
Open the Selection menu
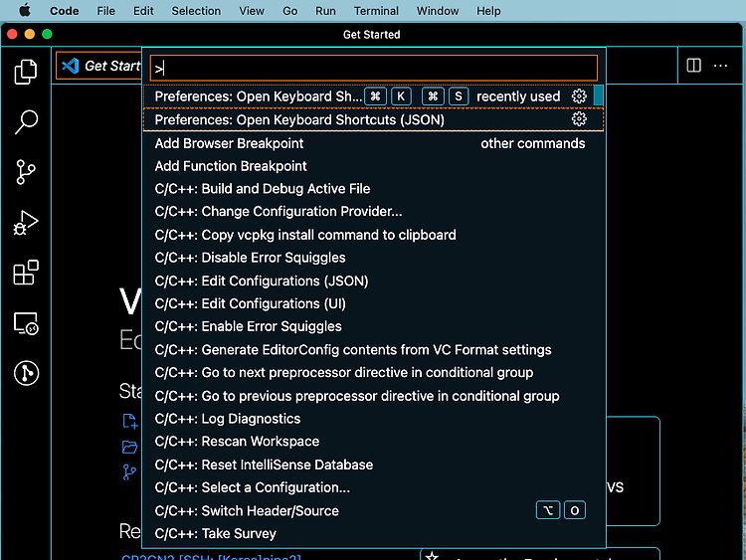(x=196, y=11)
